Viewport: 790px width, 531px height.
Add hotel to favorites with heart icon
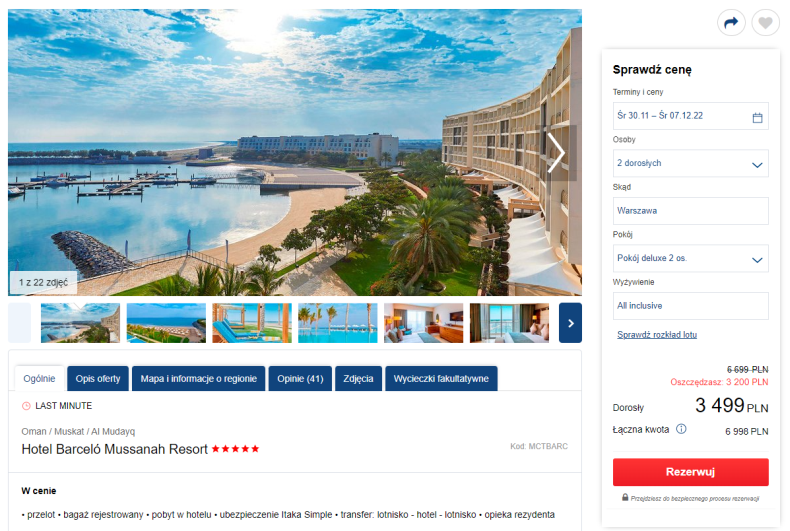pos(765,22)
